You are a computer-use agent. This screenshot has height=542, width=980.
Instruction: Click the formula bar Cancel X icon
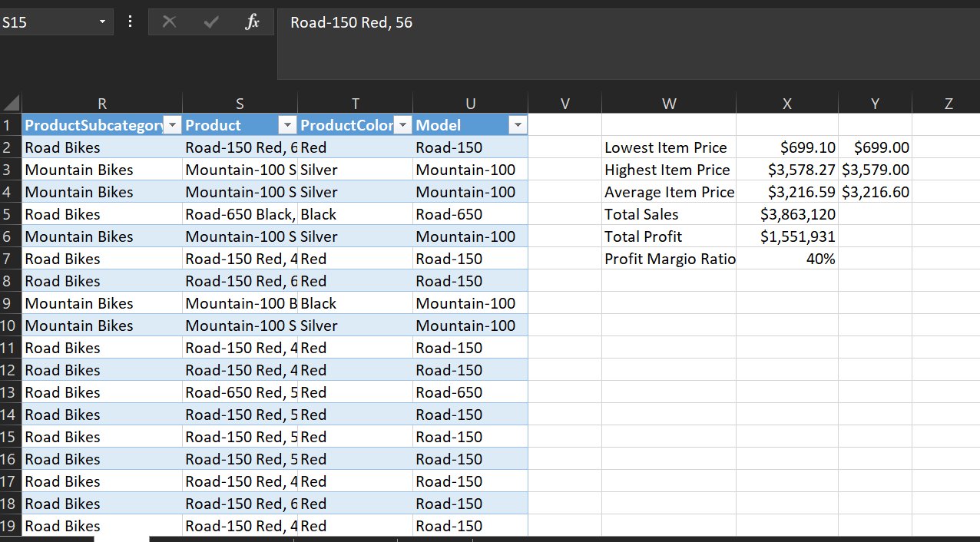(x=170, y=22)
